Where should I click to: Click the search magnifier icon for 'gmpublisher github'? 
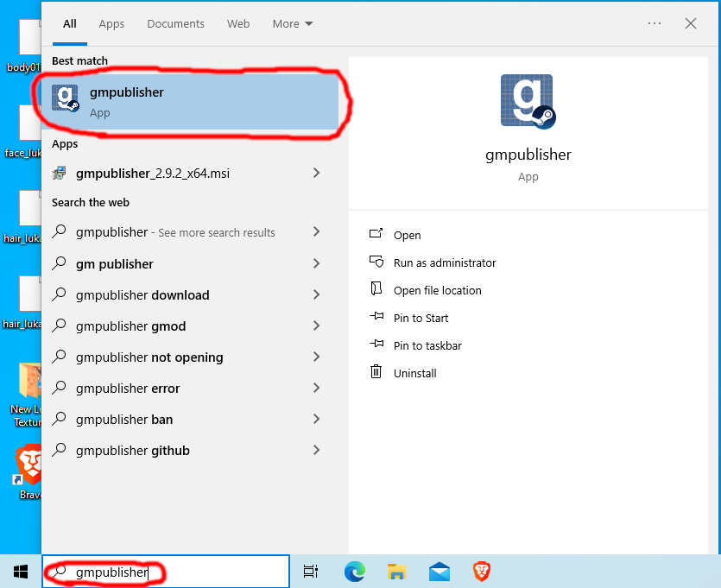(60, 450)
